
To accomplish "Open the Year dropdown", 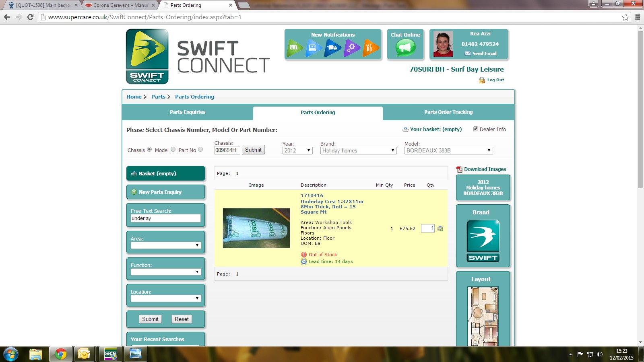I will [297, 150].
